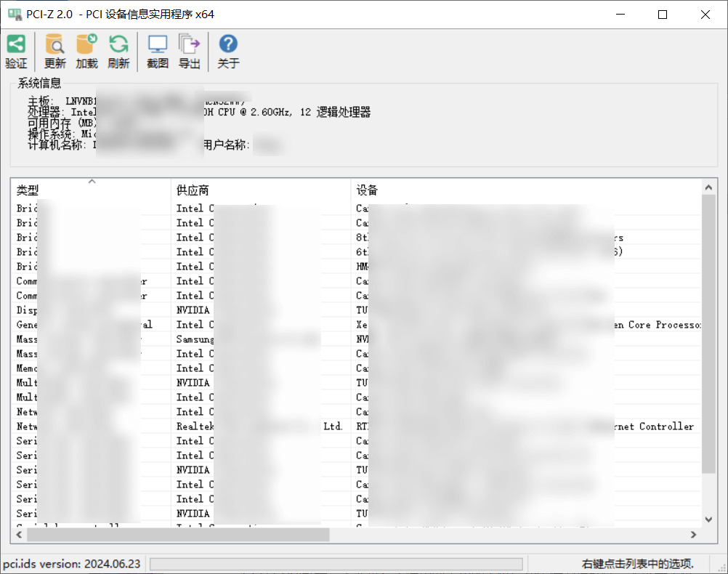Screen dimensions: 728x574
Task: Click the 加载 load database icon
Action: [86, 45]
